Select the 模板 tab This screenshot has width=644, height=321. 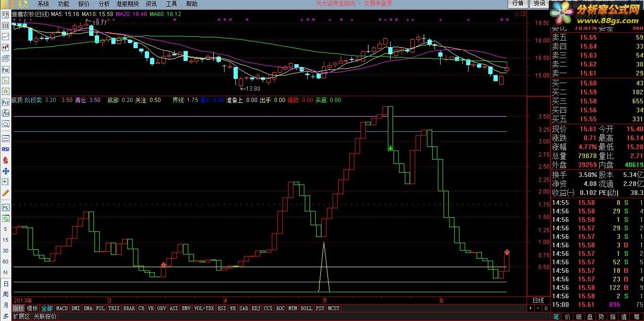[33, 308]
